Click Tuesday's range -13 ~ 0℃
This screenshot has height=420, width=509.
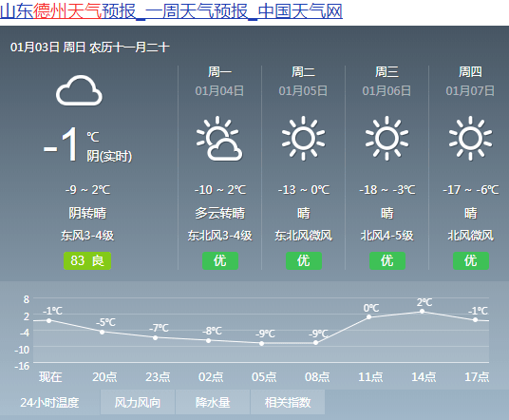304,190
